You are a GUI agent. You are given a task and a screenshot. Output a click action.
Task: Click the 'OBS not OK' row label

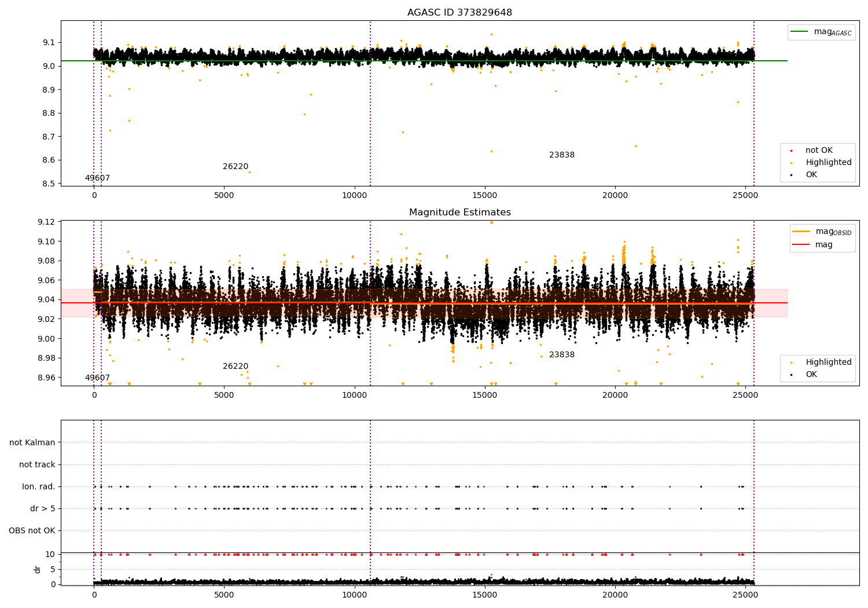click(x=32, y=531)
